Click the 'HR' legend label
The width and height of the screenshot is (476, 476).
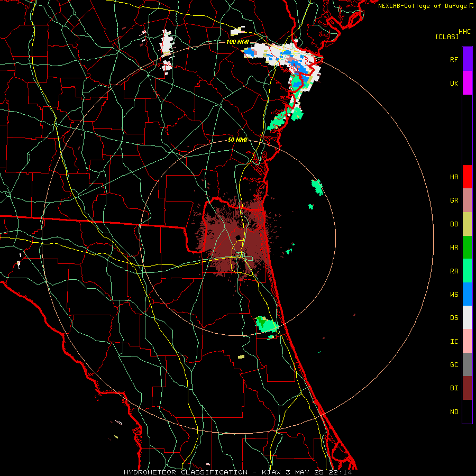[x=454, y=248]
